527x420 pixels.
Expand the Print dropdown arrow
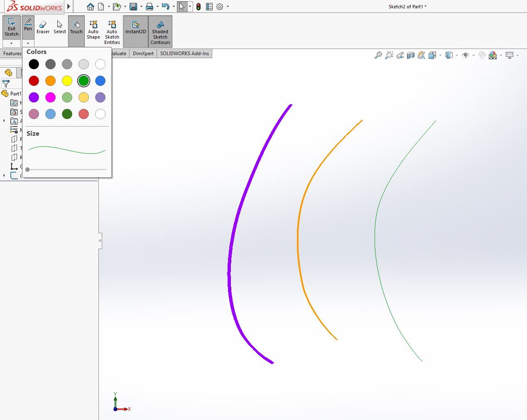[157, 7]
